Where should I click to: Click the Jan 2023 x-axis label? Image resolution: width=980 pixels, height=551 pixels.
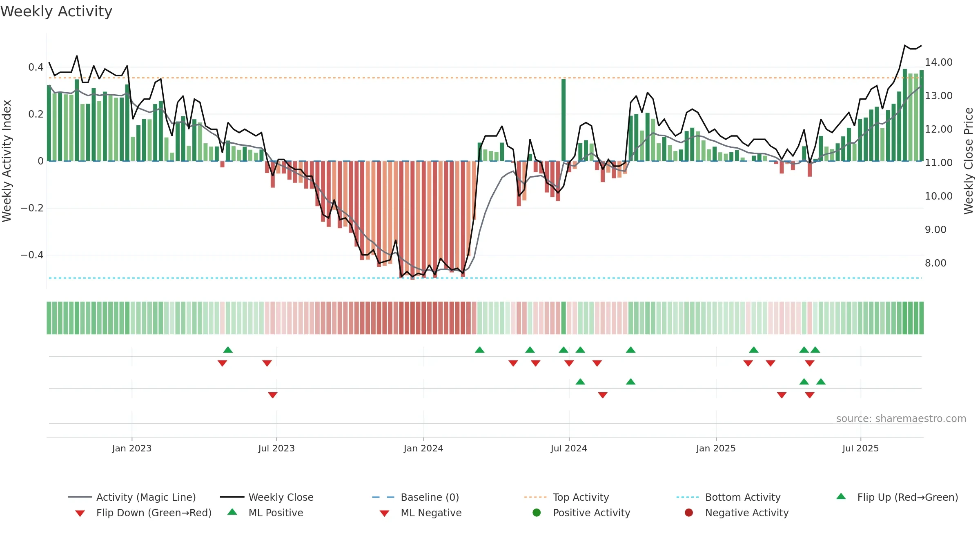point(132,448)
